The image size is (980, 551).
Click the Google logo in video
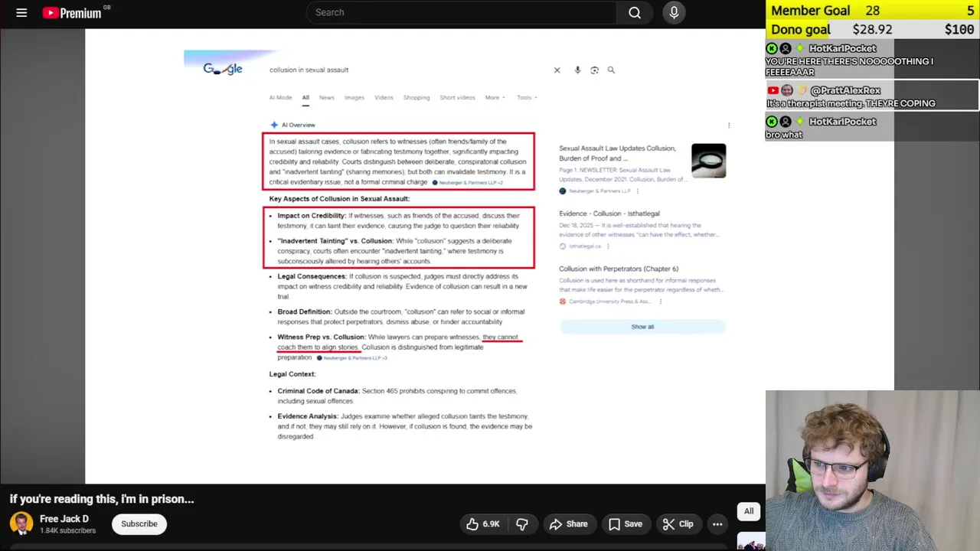(223, 69)
